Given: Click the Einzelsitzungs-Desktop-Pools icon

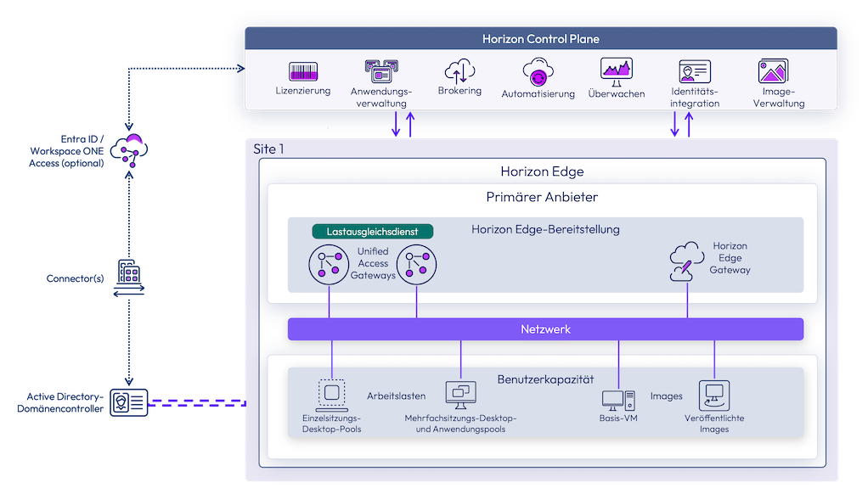Looking at the screenshot, I should click(331, 396).
